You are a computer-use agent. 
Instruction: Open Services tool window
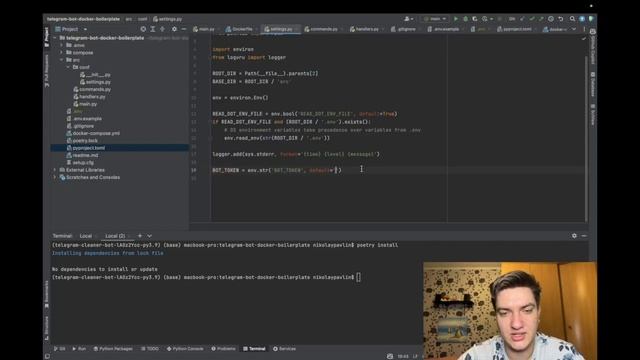[284, 349]
